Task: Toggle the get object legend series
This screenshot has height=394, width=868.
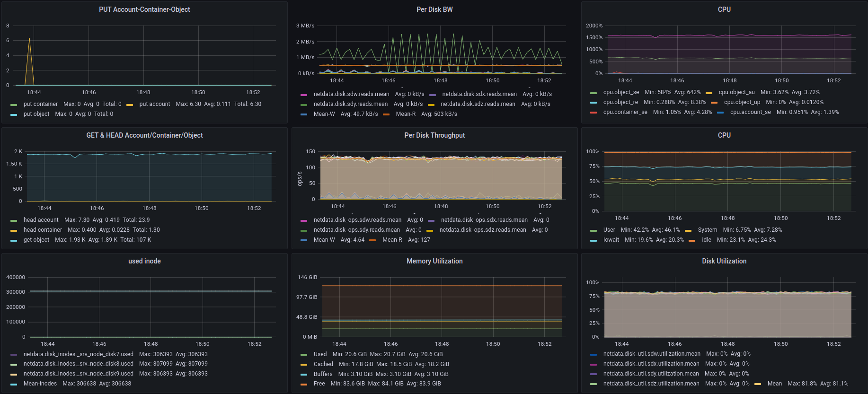Action: pos(36,240)
